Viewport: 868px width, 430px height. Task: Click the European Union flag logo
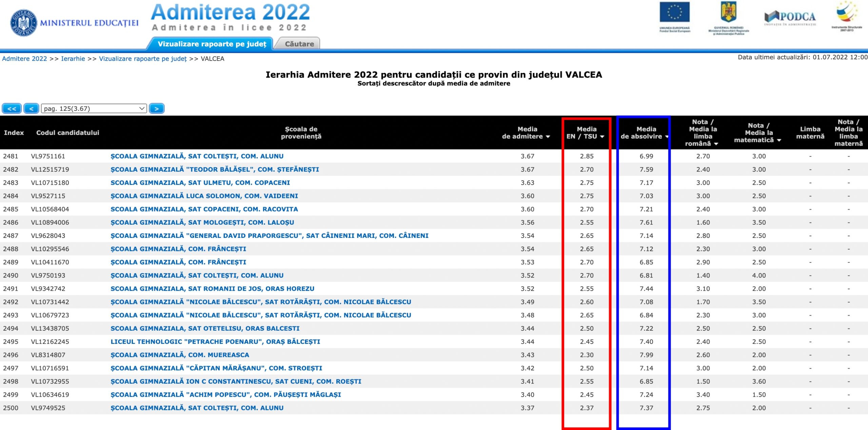[674, 17]
